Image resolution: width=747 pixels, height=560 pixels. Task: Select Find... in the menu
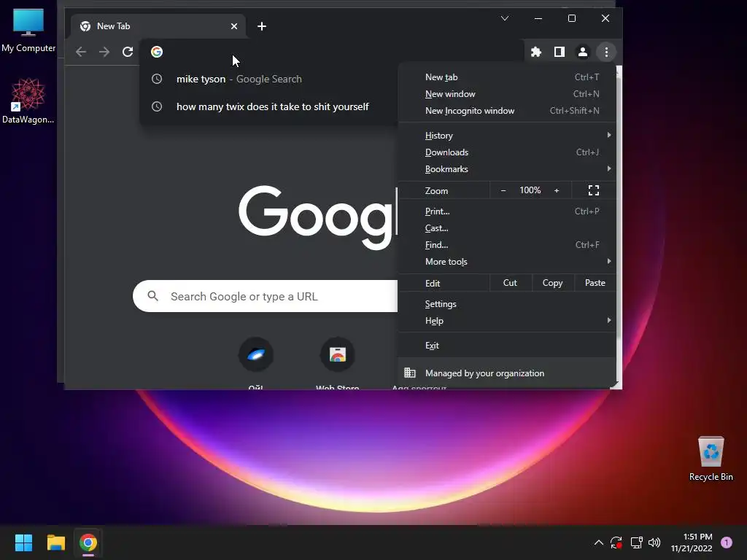tap(507, 245)
